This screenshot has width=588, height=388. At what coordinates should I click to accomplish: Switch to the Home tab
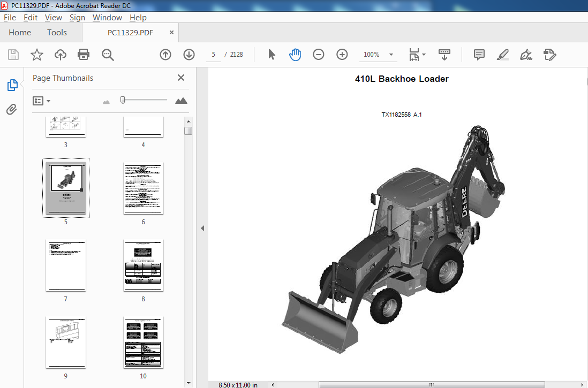click(20, 33)
